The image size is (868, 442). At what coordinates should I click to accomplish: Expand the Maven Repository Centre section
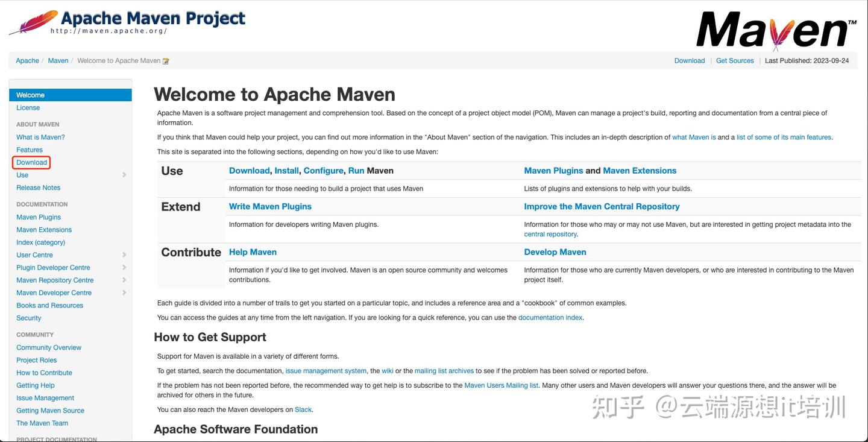[124, 280]
